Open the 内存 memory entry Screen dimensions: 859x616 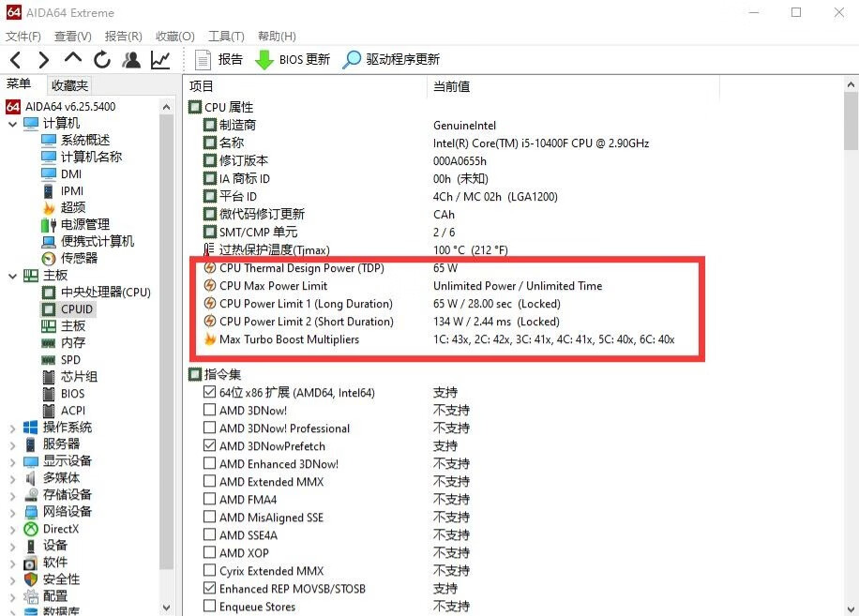(73, 343)
